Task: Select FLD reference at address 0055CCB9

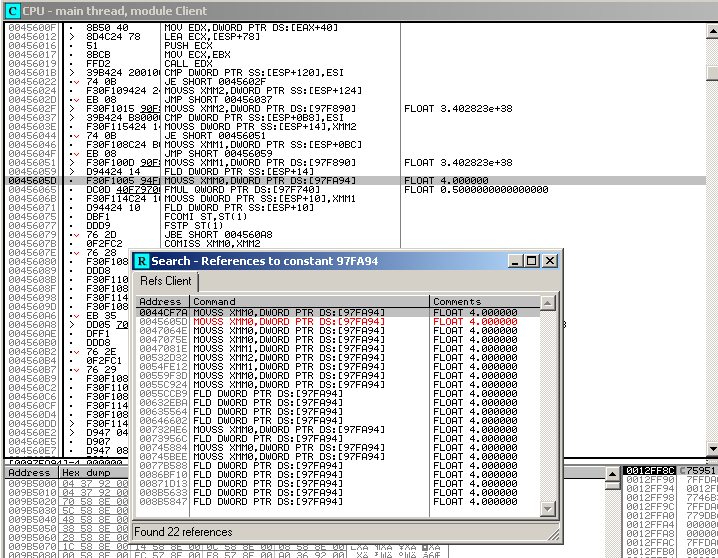Action: tap(160, 393)
